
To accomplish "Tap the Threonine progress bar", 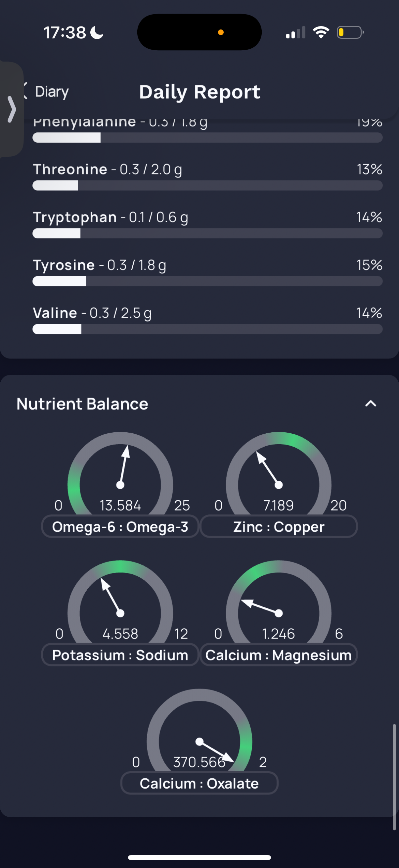I will coord(207,185).
